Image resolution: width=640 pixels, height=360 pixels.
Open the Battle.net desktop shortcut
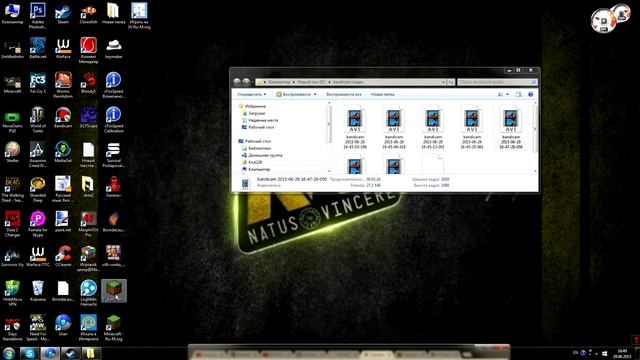tap(38, 48)
